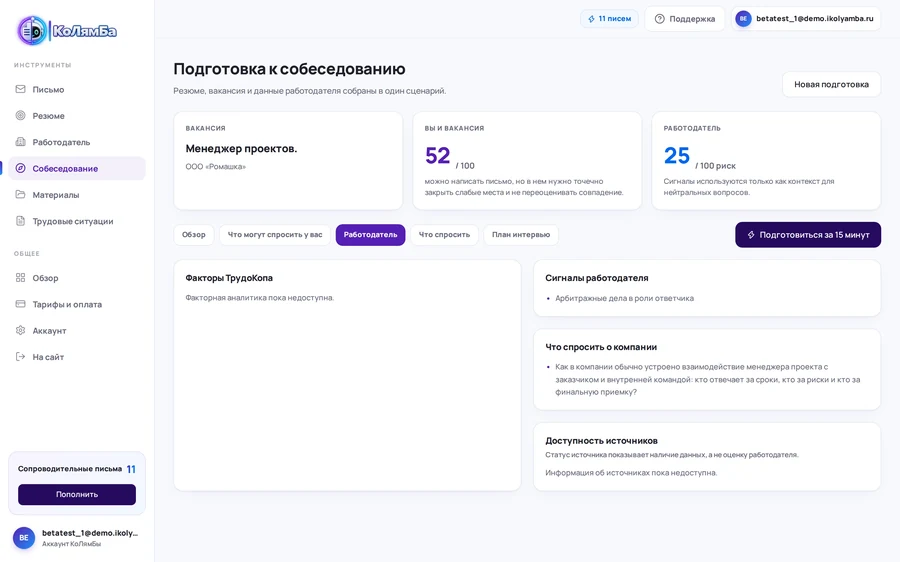Click the Подготовка к собеседованию heading
The width and height of the screenshot is (900, 562).
pyautogui.click(x=289, y=69)
